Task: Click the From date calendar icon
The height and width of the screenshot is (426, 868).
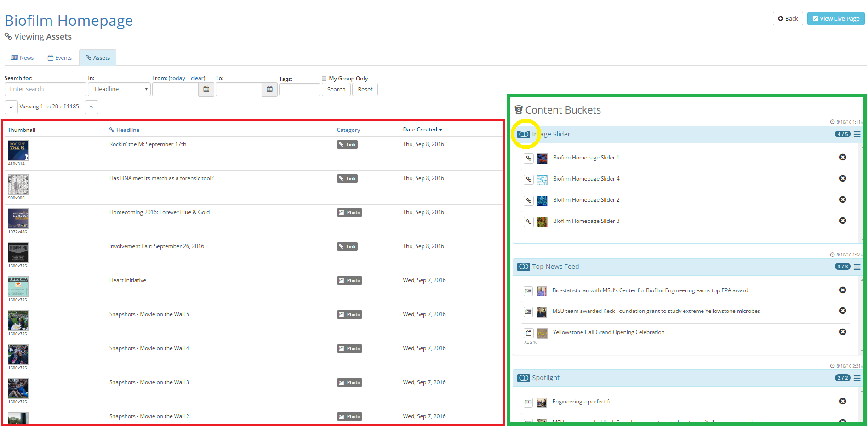Action: point(206,89)
